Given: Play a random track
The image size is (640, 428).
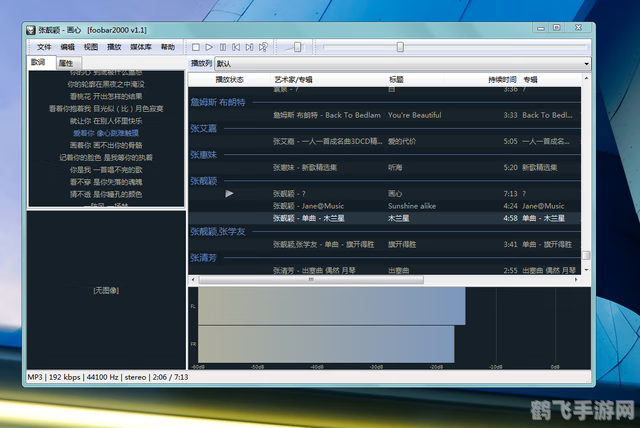Looking at the screenshot, I should click(x=263, y=47).
